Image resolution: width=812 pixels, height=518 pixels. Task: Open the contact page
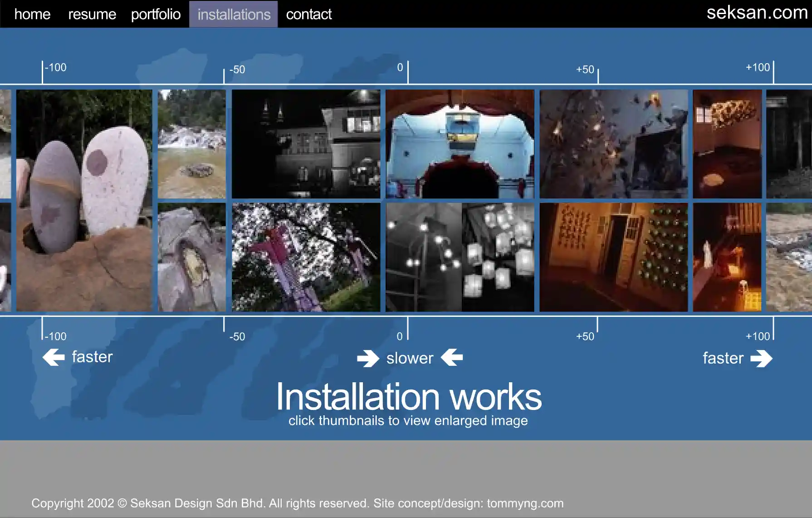click(309, 14)
